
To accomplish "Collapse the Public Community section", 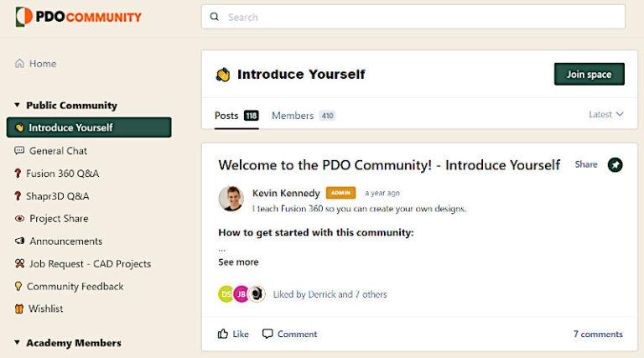I will coord(18,105).
